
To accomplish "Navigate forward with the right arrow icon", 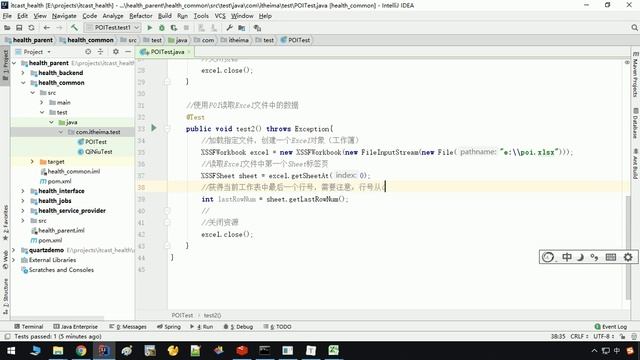I will (x=59, y=28).
